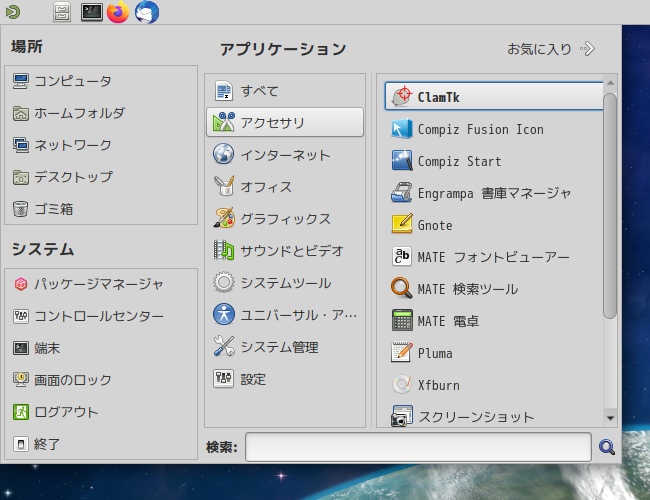650x500 pixels.
Task: Select すべて category
Action: tap(285, 90)
